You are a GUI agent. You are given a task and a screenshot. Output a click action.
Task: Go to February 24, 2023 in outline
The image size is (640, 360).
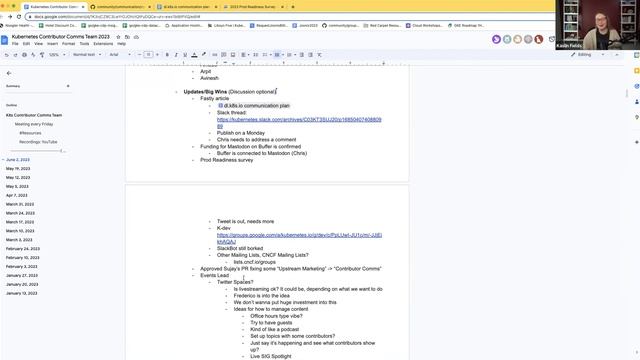[23, 249]
